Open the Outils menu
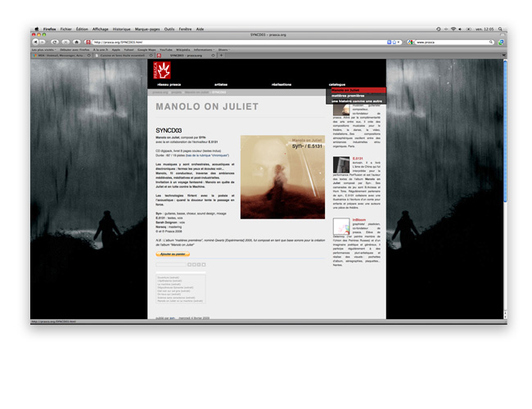 169,29
